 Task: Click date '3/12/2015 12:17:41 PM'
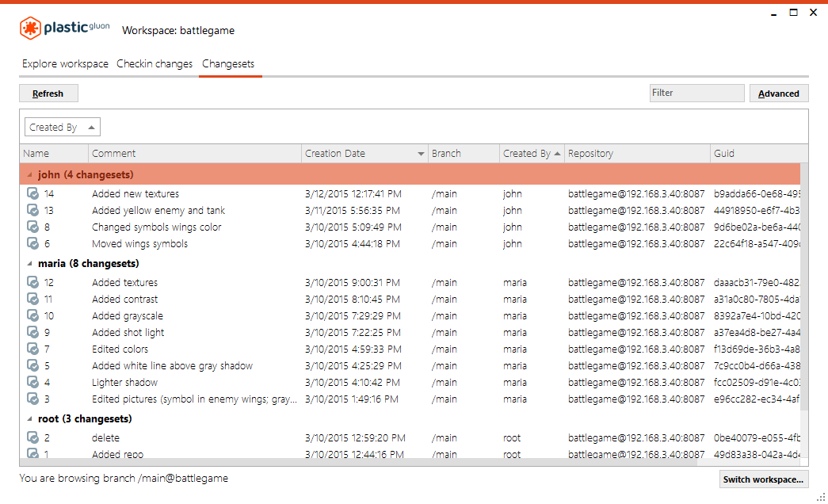(x=353, y=194)
